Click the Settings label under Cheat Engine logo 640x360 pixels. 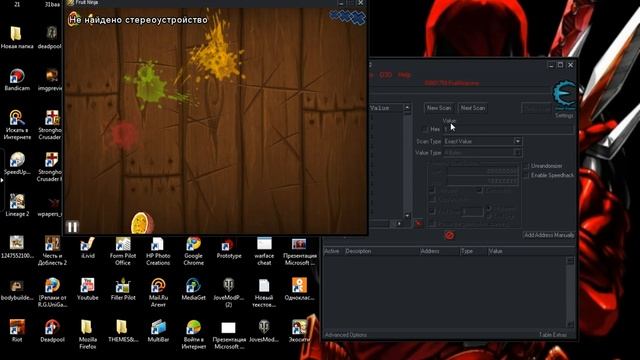pyautogui.click(x=564, y=116)
